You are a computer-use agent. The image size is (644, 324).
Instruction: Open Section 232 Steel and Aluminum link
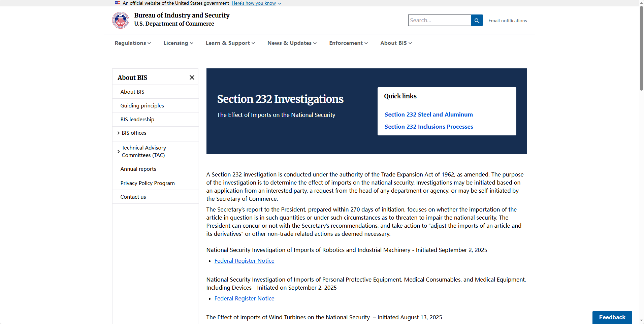click(428, 115)
